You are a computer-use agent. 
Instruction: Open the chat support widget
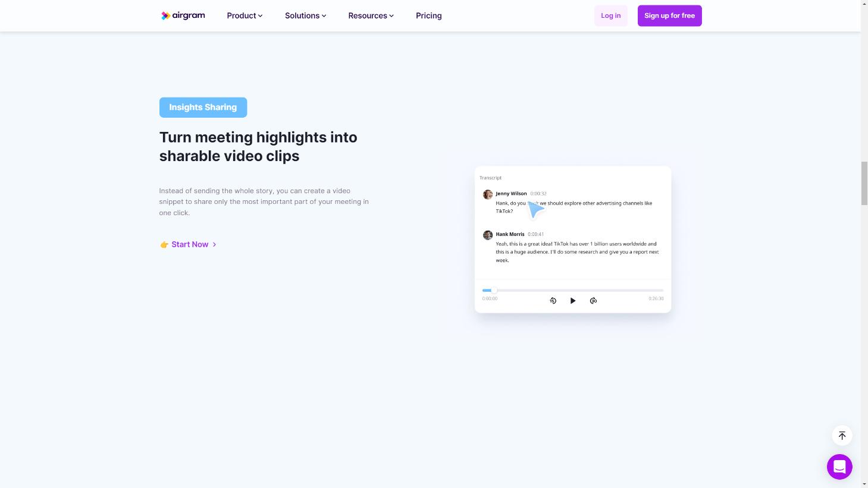[x=839, y=467]
